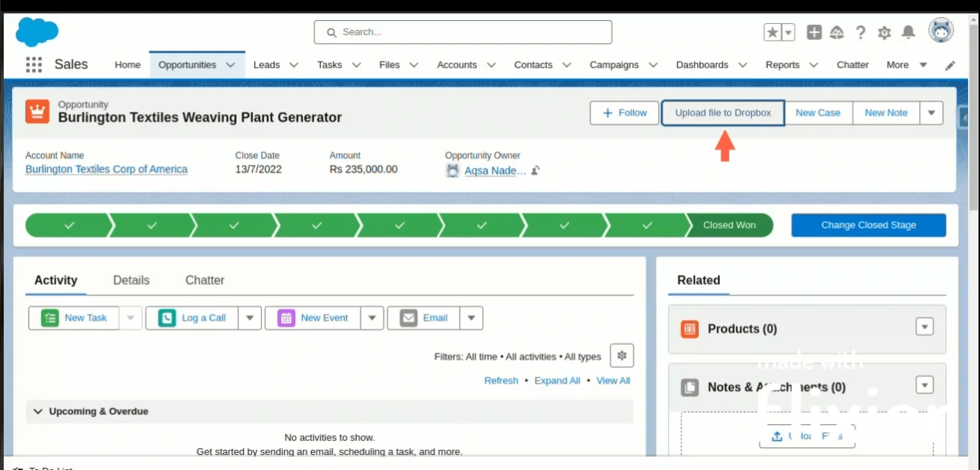Click the Salesforce cloud logo
This screenshot has width=980, height=470.
(x=37, y=32)
